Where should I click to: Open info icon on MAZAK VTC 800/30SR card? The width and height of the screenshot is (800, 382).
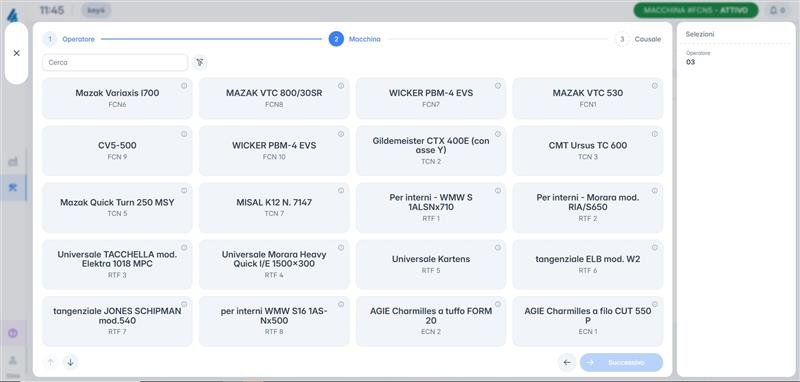coord(341,86)
